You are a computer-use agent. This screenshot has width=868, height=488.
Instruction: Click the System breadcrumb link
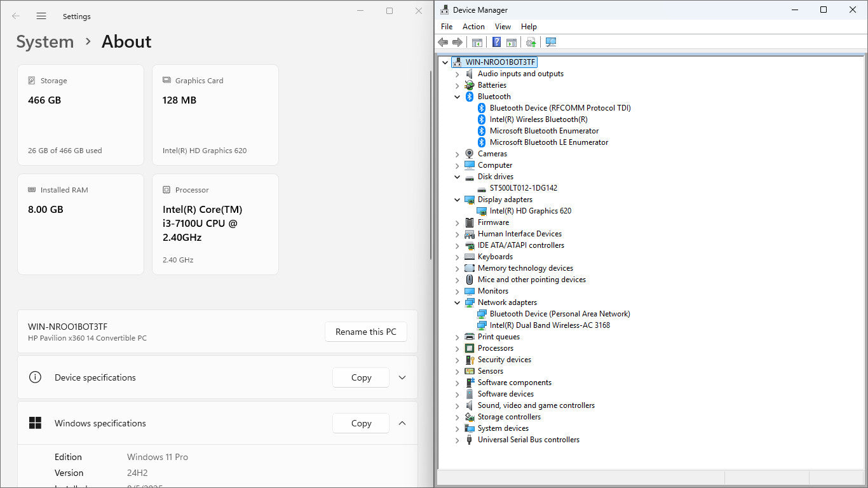tap(45, 42)
